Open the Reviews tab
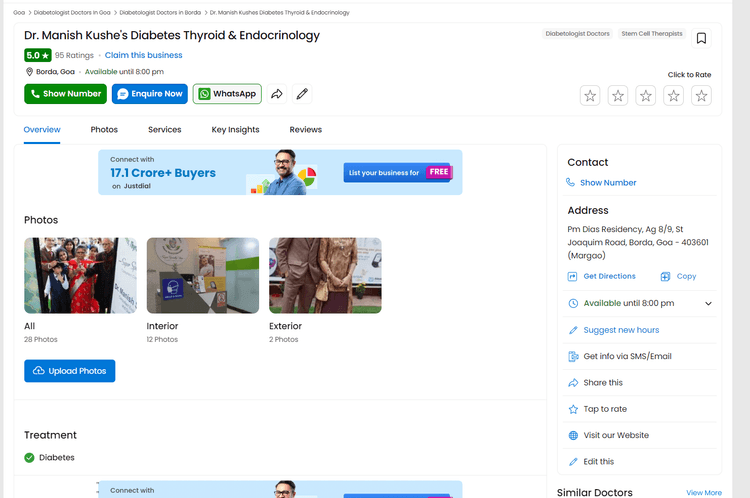The width and height of the screenshot is (750, 498). coord(306,130)
